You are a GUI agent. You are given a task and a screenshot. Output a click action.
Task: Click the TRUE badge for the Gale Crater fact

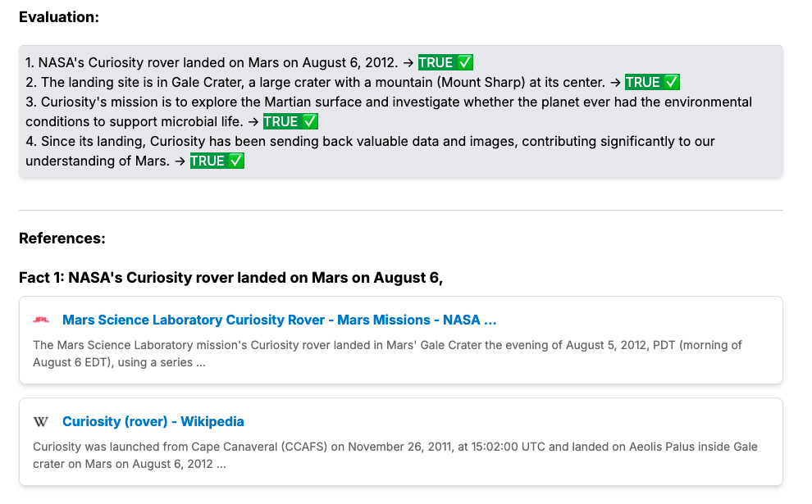pyautogui.click(x=642, y=82)
